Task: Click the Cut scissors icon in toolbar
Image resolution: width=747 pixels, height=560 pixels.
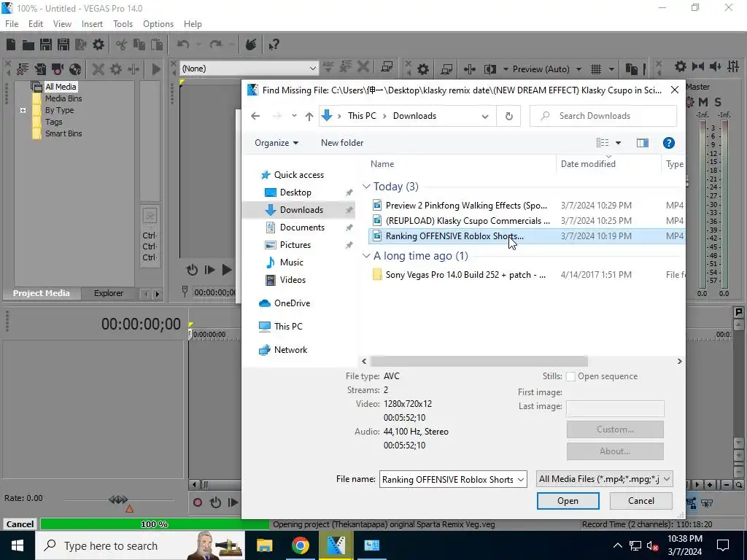Action: pos(122,44)
